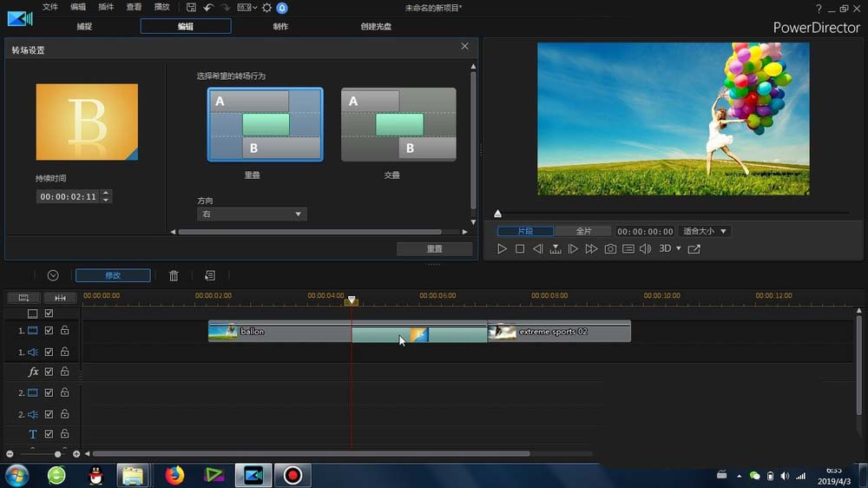Screen dimensions: 868x488
Task: Click the save project floppy icon
Action: coord(191,7)
